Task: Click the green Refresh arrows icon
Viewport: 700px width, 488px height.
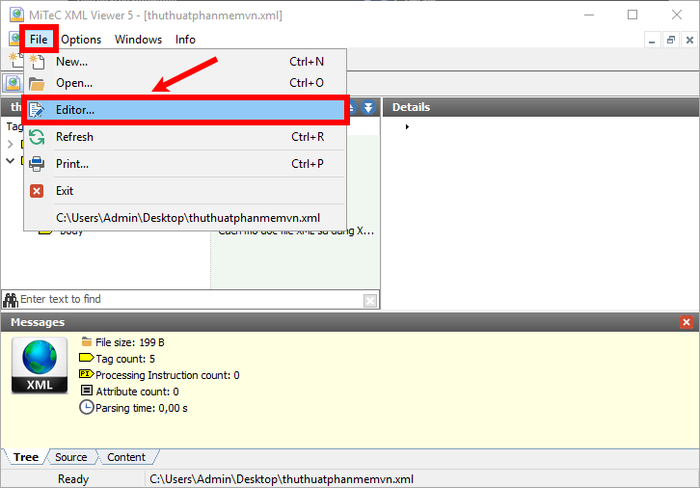Action: click(x=37, y=137)
